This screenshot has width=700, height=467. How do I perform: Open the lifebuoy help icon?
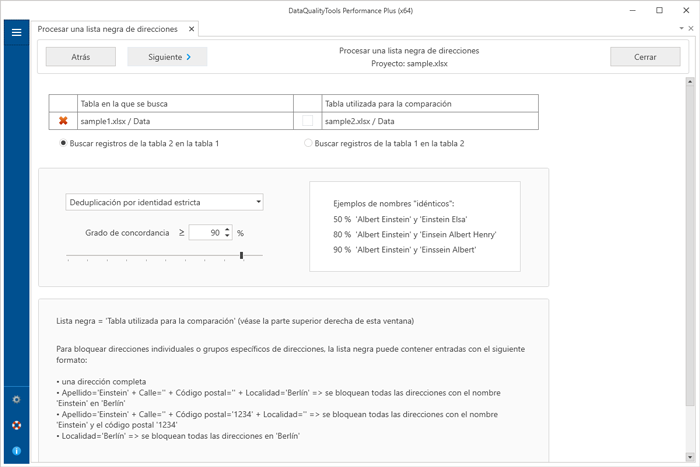pos(17,425)
